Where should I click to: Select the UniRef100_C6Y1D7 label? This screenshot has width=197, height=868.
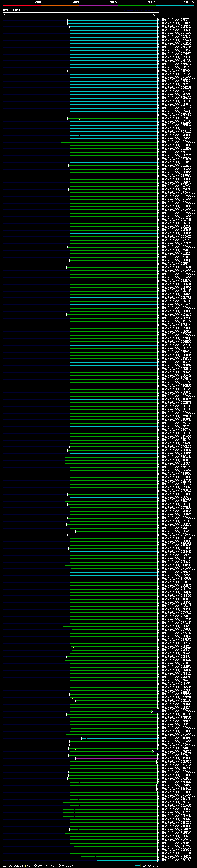[x=176, y=122]
